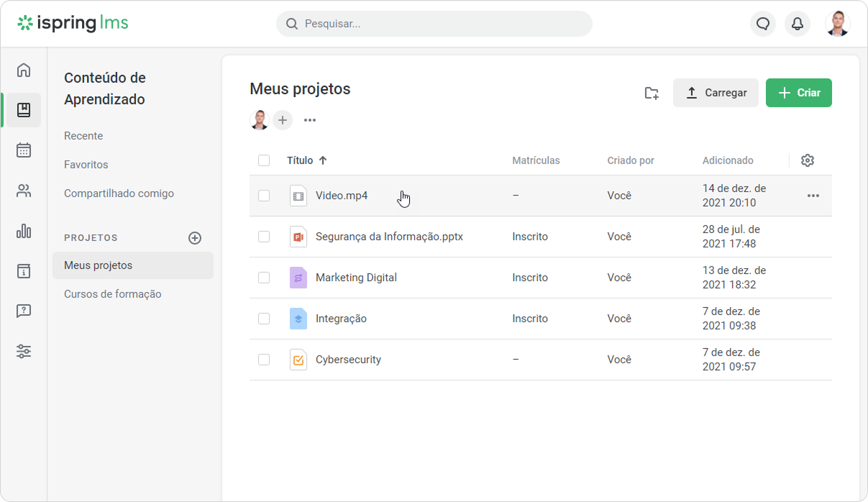
Task: Go to Favoritos in the sidebar
Action: pyautogui.click(x=86, y=165)
